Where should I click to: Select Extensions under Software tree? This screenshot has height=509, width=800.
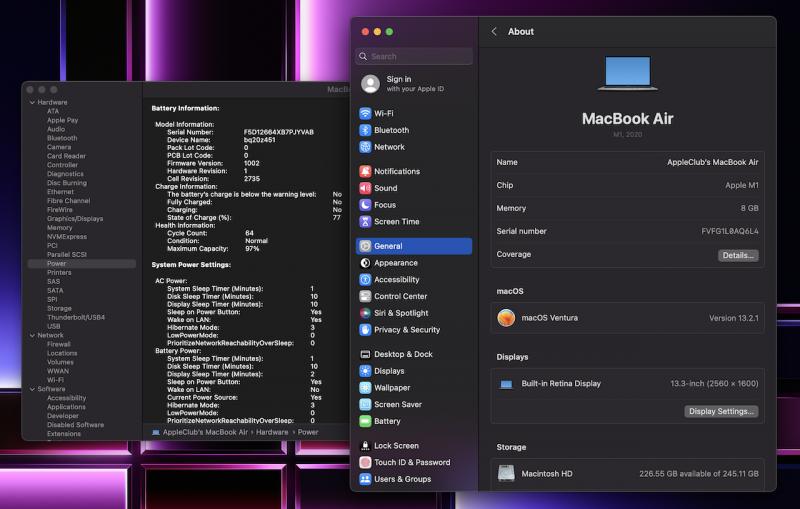[x=64, y=434]
